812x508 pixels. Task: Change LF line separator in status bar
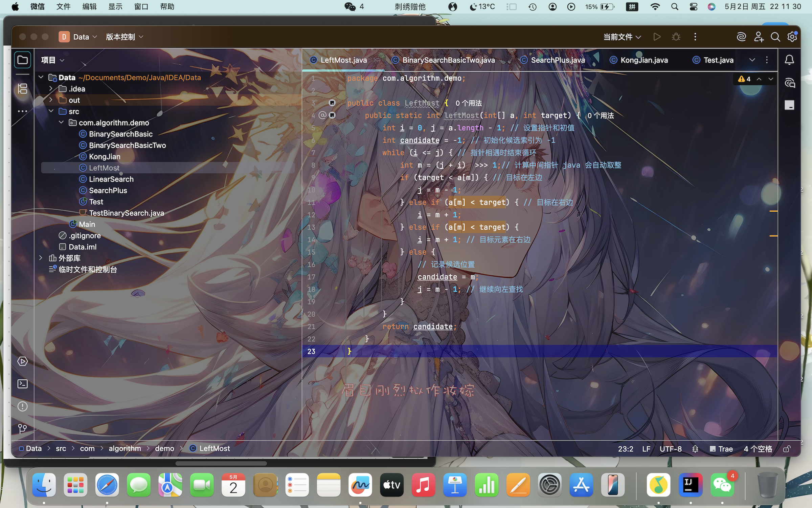tap(646, 449)
